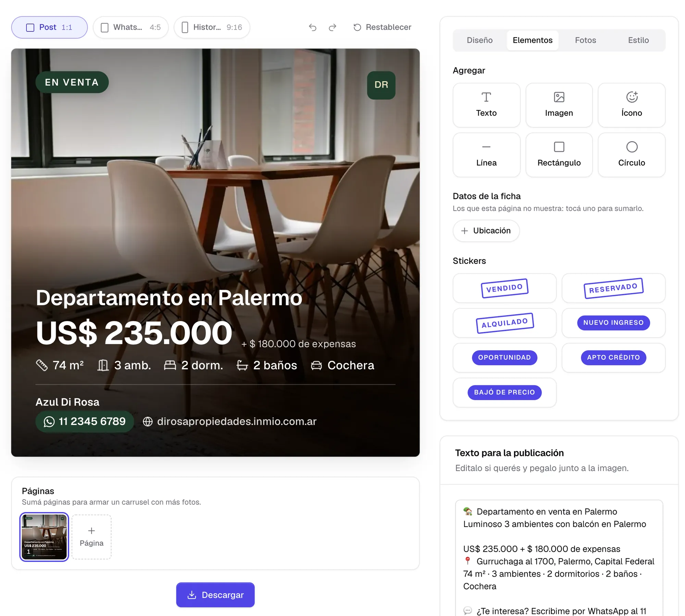This screenshot has width=685, height=616.
Task: Select the Departamento en Palermo title
Action: click(169, 298)
